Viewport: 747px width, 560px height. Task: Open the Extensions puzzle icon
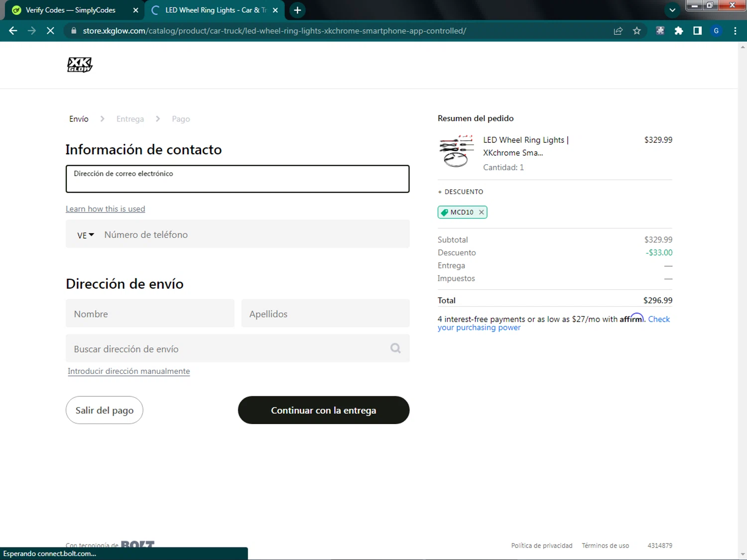679,31
